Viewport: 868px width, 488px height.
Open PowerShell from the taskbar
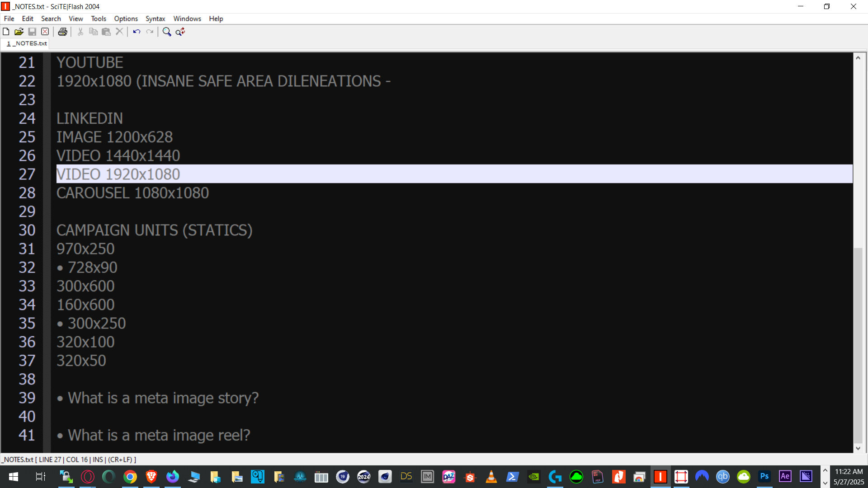pyautogui.click(x=512, y=477)
